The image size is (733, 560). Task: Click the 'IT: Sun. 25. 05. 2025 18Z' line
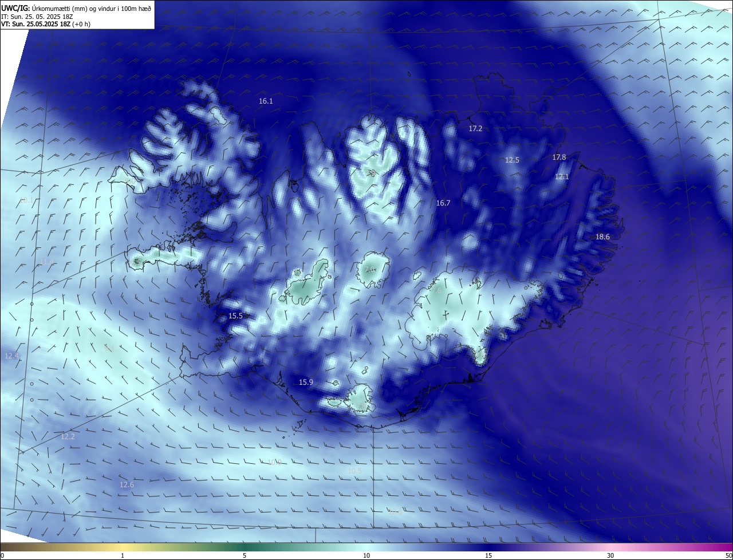pyautogui.click(x=36, y=17)
